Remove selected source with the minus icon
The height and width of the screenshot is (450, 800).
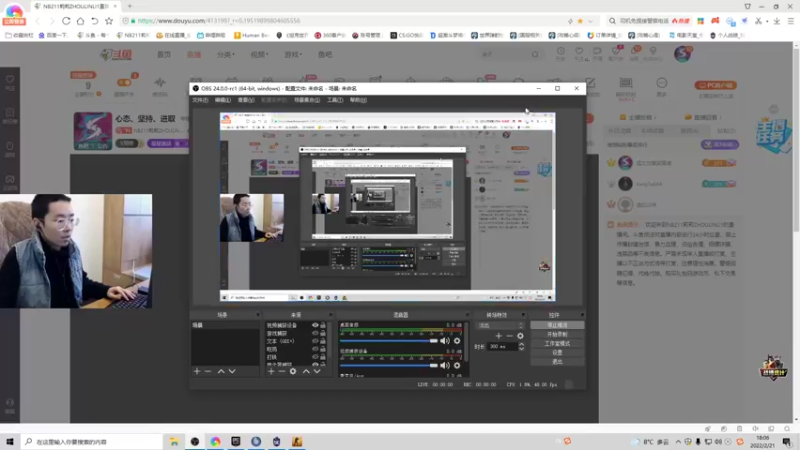tap(282, 371)
